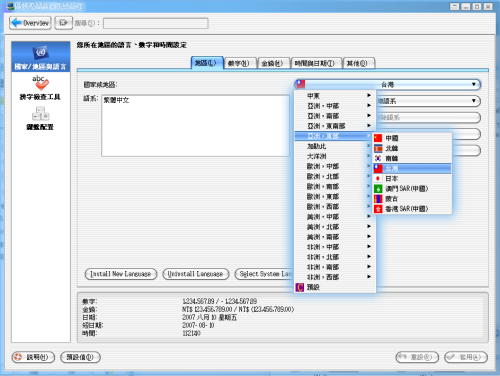Click the forward arrow toolbar button beside Overview
The height and width of the screenshot is (376, 500).
point(63,23)
